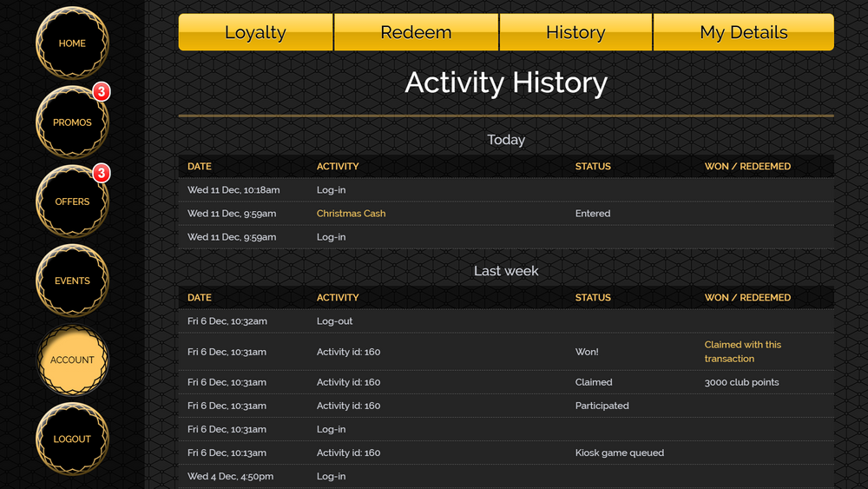Open the Christmas Cash activity link

click(351, 214)
